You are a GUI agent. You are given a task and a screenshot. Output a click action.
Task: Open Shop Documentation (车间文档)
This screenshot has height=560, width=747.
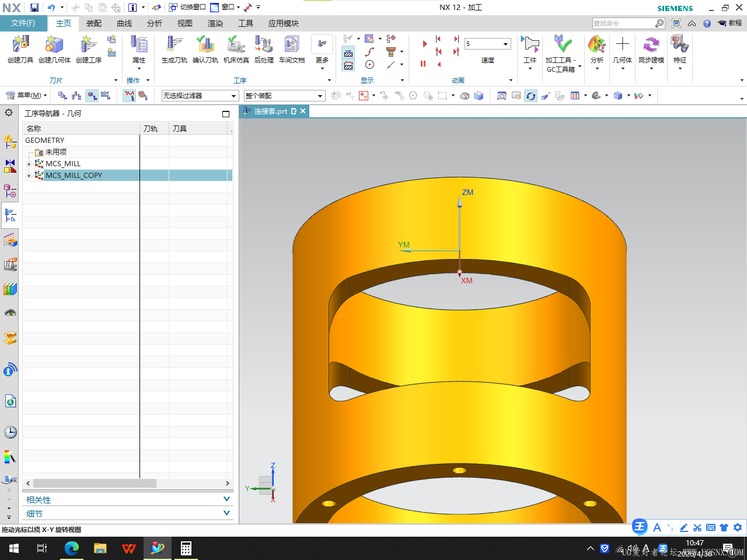[x=292, y=49]
